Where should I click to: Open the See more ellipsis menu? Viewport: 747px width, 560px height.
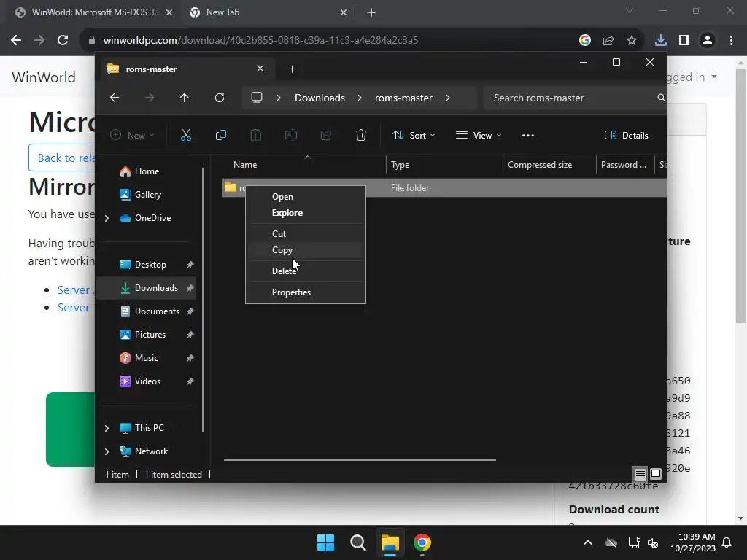(x=528, y=135)
